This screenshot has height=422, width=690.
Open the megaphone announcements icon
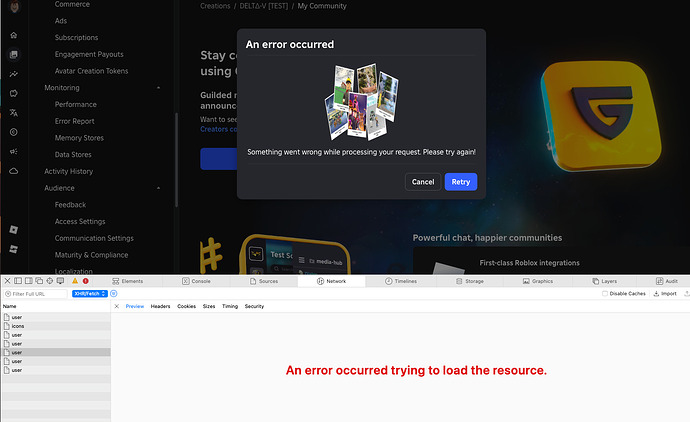(x=14, y=151)
